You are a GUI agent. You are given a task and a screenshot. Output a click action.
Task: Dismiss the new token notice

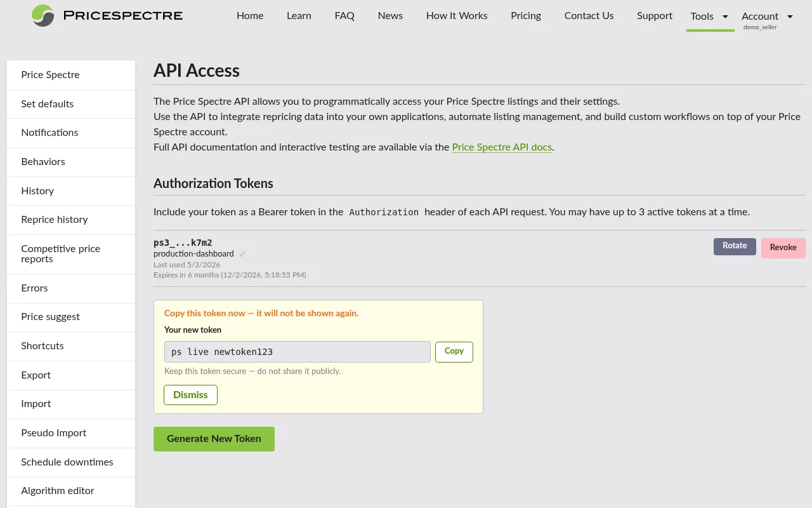(190, 395)
